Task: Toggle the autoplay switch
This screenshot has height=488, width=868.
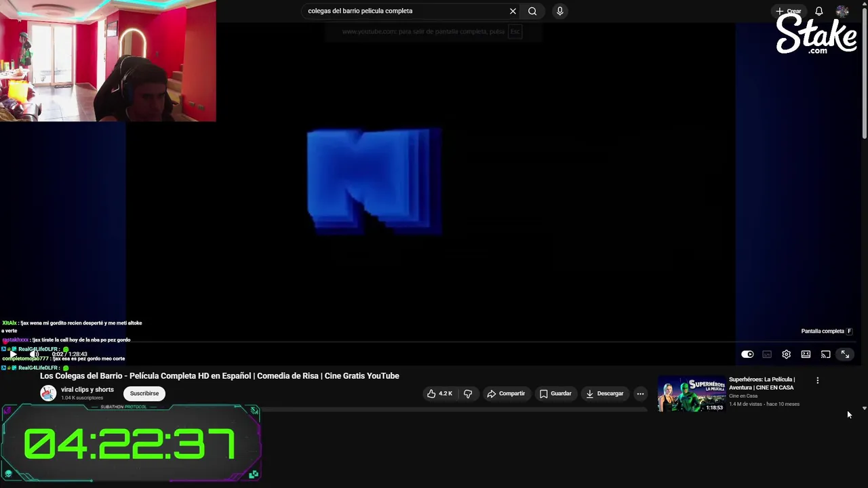Action: click(747, 354)
